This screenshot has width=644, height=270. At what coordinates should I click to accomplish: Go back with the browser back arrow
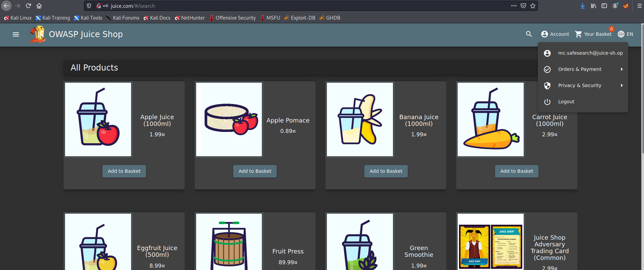coord(6,6)
